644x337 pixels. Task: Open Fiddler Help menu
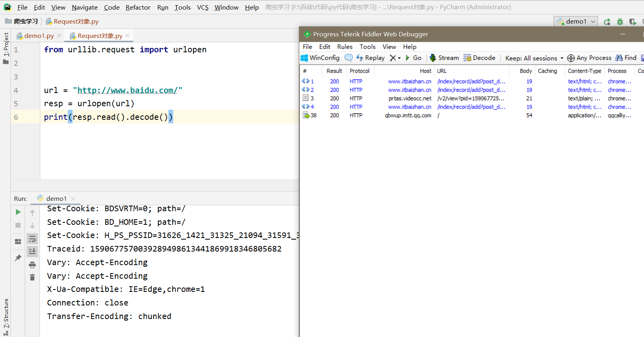pos(409,47)
